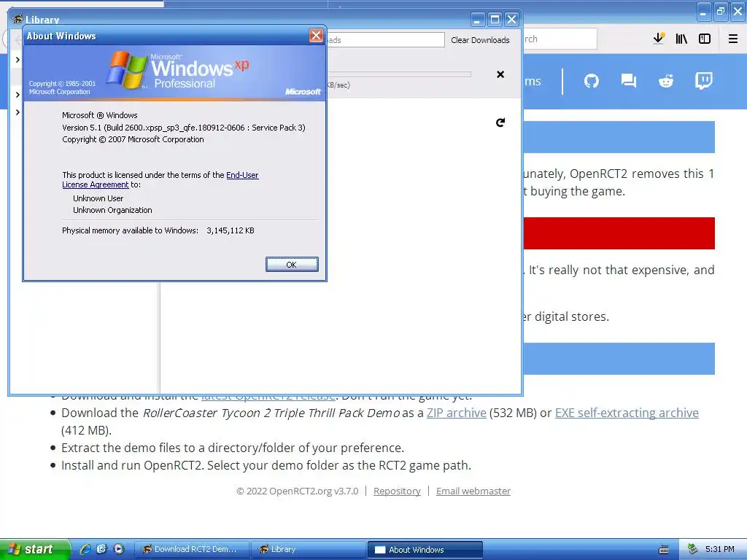Viewport: 747px width, 560px height.
Task: Select the About Windows taskbar item
Action: pos(425,549)
